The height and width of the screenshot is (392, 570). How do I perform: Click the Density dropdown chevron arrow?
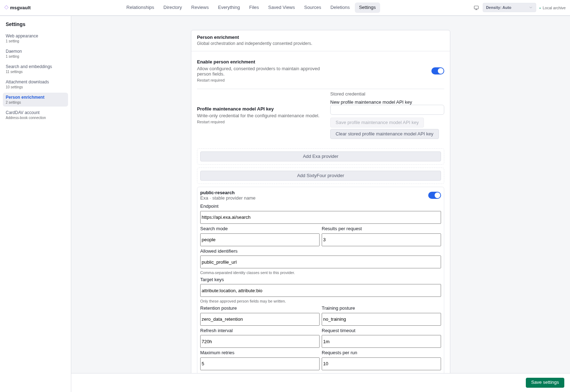click(531, 7)
